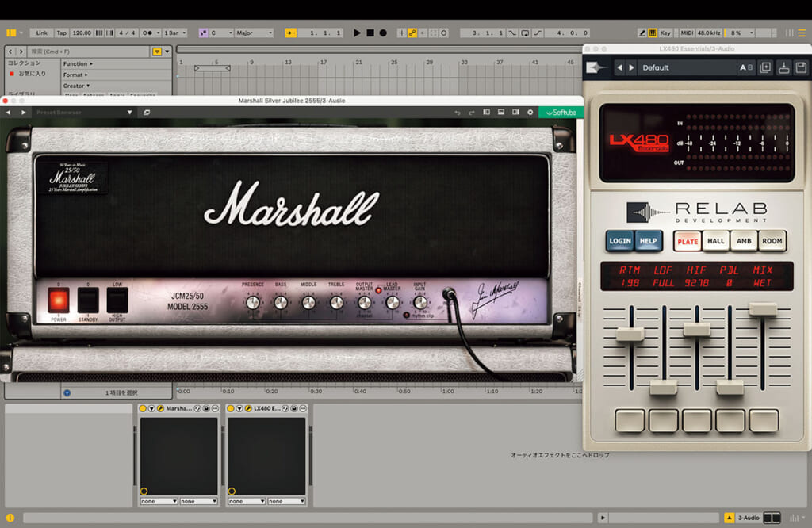Open the Softube plugin settings gear
The height and width of the screenshot is (528, 812).
click(x=530, y=113)
